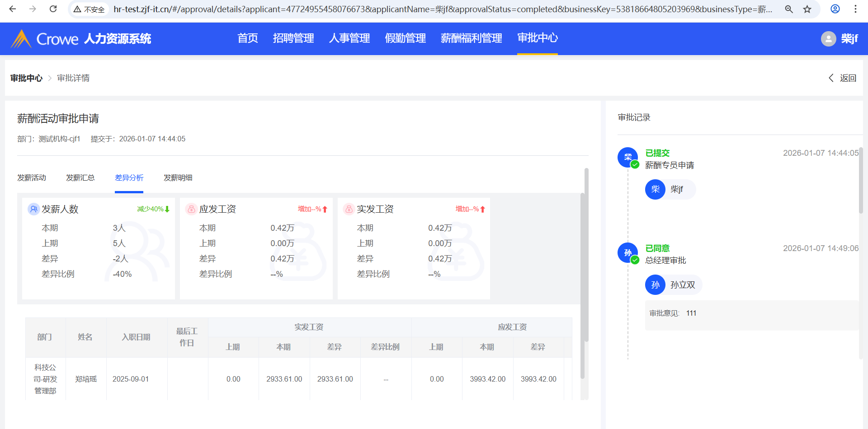
Task: Open the 假勤管理 navigation item
Action: pyautogui.click(x=405, y=38)
